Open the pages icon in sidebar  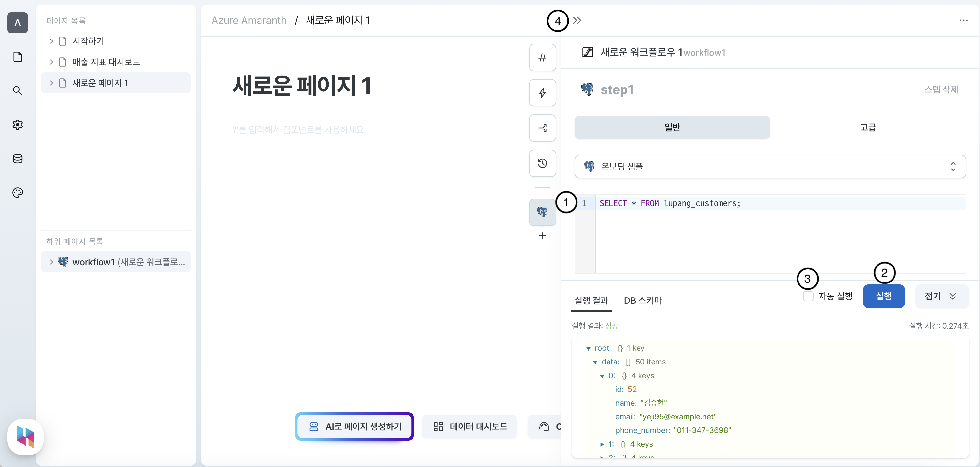click(18, 57)
